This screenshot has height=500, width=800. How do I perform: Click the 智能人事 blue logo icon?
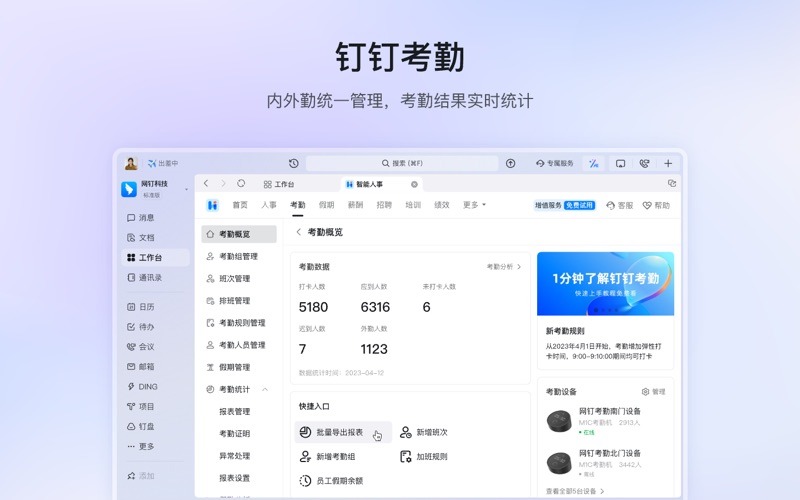[212, 205]
